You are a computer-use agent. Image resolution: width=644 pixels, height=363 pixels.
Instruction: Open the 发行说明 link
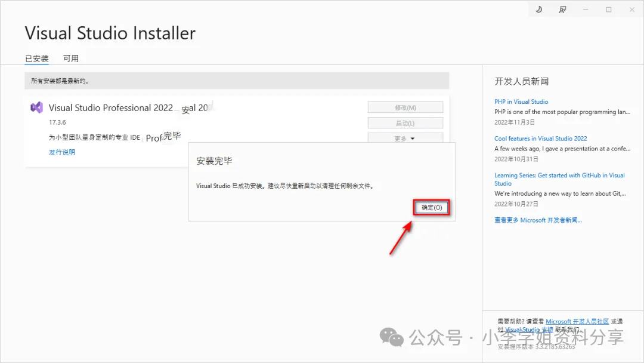62,152
